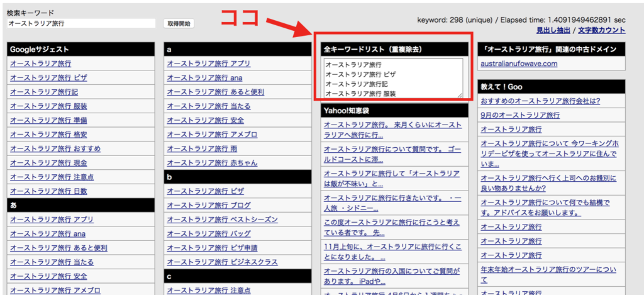The image size is (644, 295).
Task: Open the オーストラリア旅行 赤ちゃん link
Action: tap(212, 163)
